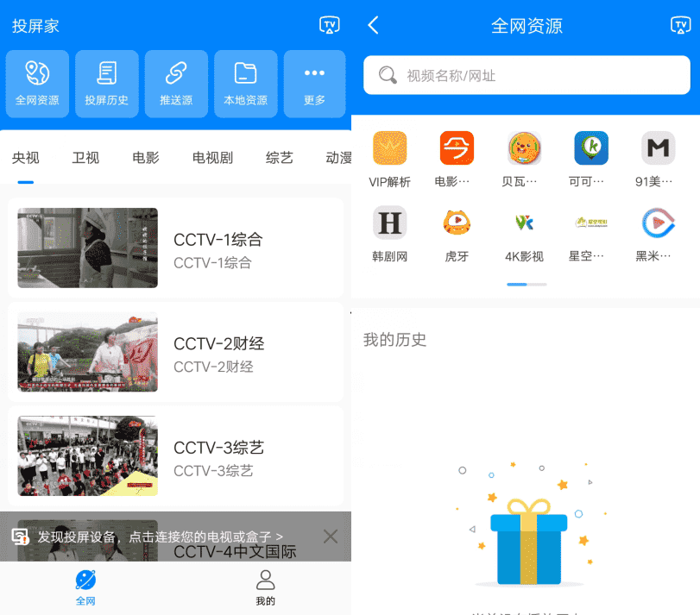700x615 pixels.
Task: Select the 电影 category tab
Action: 146,158
